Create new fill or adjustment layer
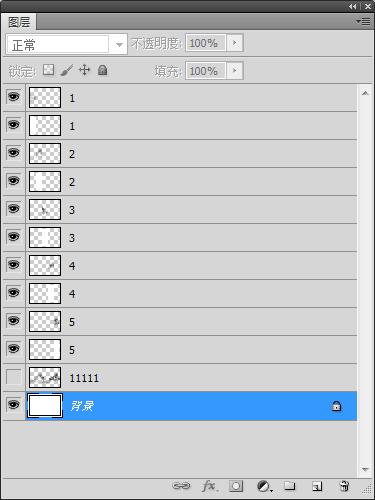Image resolution: width=375 pixels, height=500 pixels. (x=265, y=486)
